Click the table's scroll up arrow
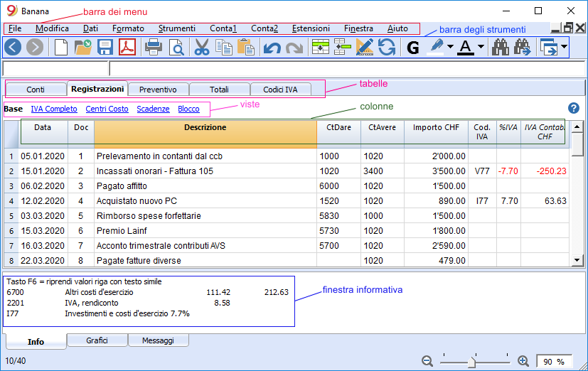 [x=577, y=127]
